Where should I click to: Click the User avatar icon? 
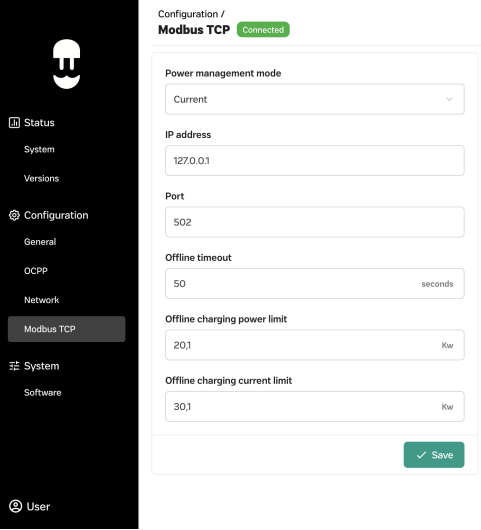pos(15,506)
